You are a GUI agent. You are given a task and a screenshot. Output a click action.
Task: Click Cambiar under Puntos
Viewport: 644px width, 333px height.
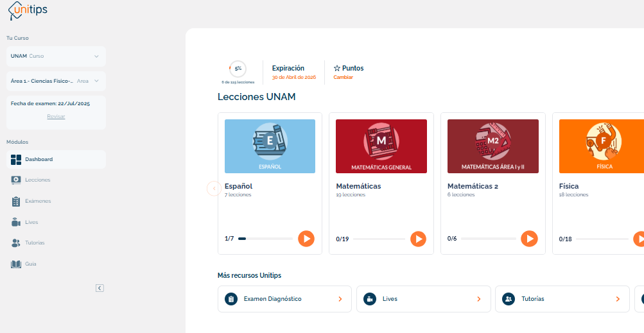click(x=343, y=77)
